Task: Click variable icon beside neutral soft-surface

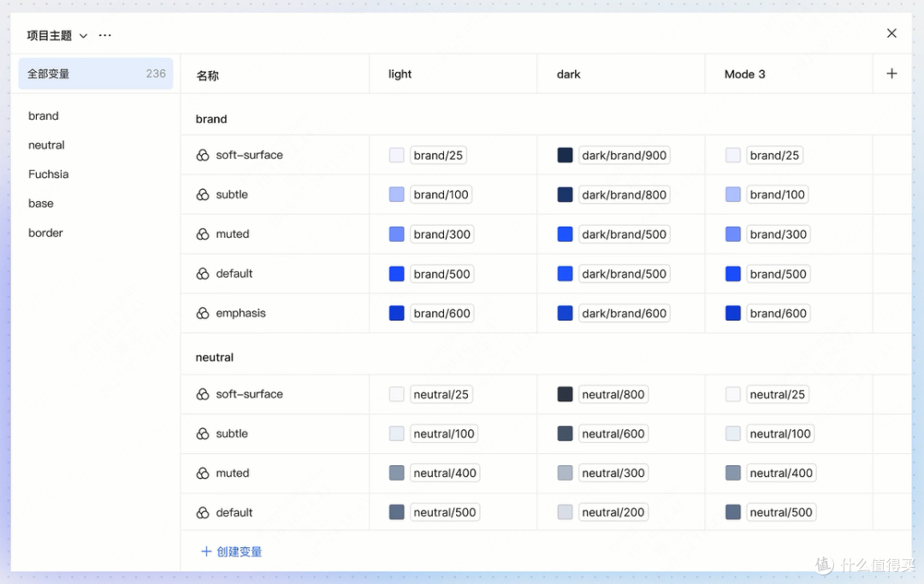Action: [203, 394]
